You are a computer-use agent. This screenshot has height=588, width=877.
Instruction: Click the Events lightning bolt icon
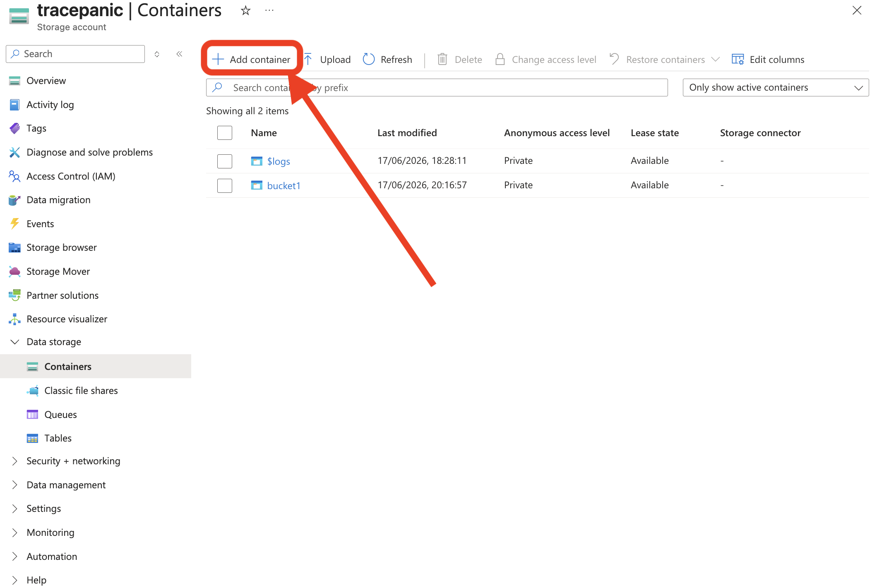point(14,224)
